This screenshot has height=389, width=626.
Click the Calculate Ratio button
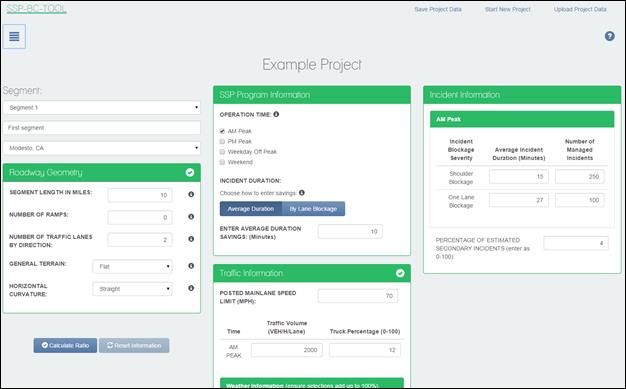65,345
